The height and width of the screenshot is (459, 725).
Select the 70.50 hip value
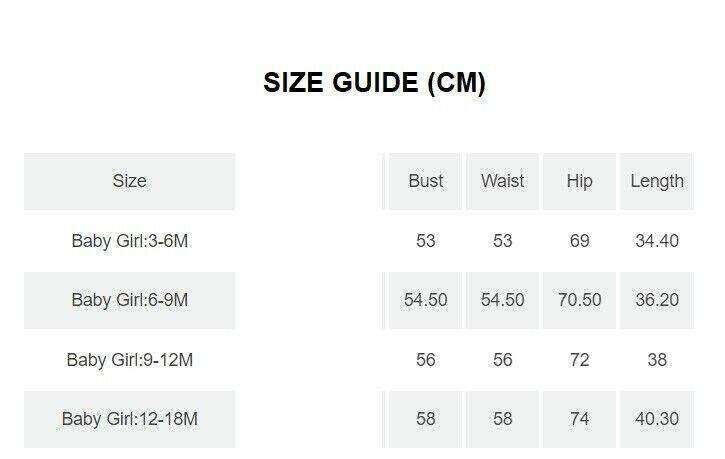click(579, 300)
